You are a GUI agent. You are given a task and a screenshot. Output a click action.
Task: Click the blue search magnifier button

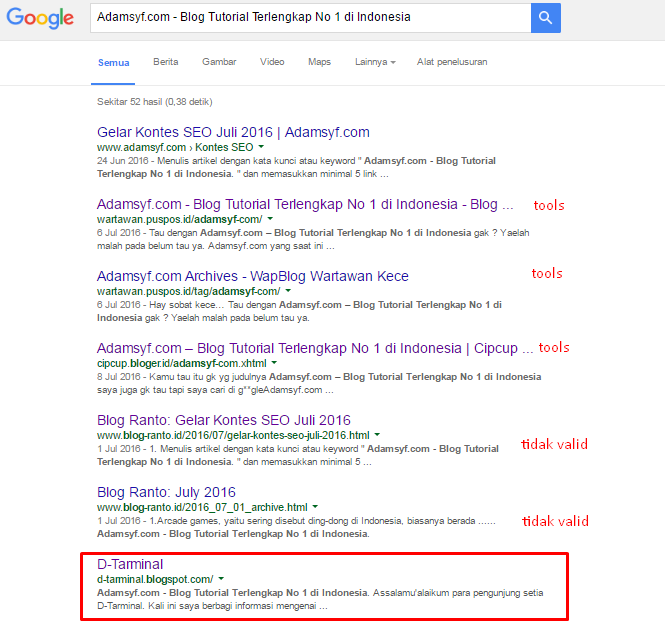tap(545, 18)
